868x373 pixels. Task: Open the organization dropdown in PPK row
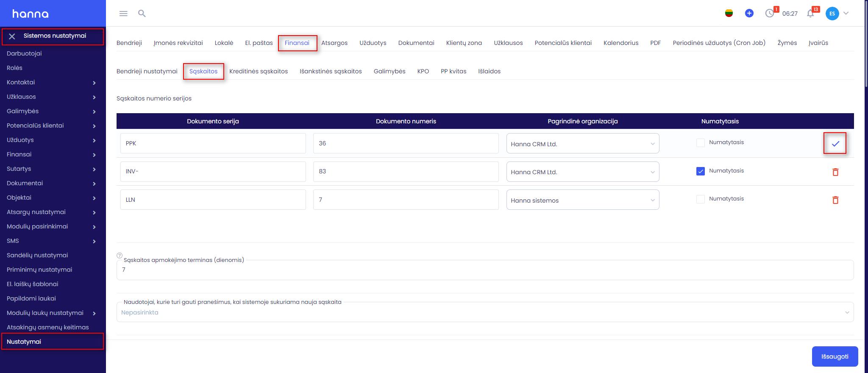(x=583, y=143)
